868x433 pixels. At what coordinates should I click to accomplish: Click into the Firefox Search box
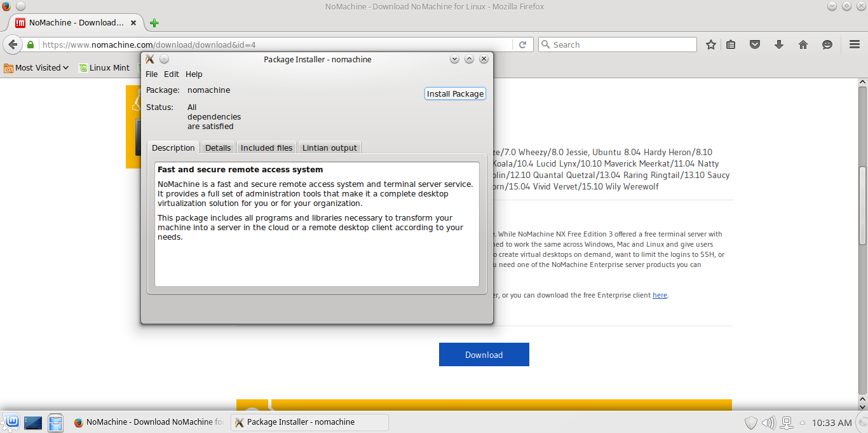pyautogui.click(x=618, y=45)
